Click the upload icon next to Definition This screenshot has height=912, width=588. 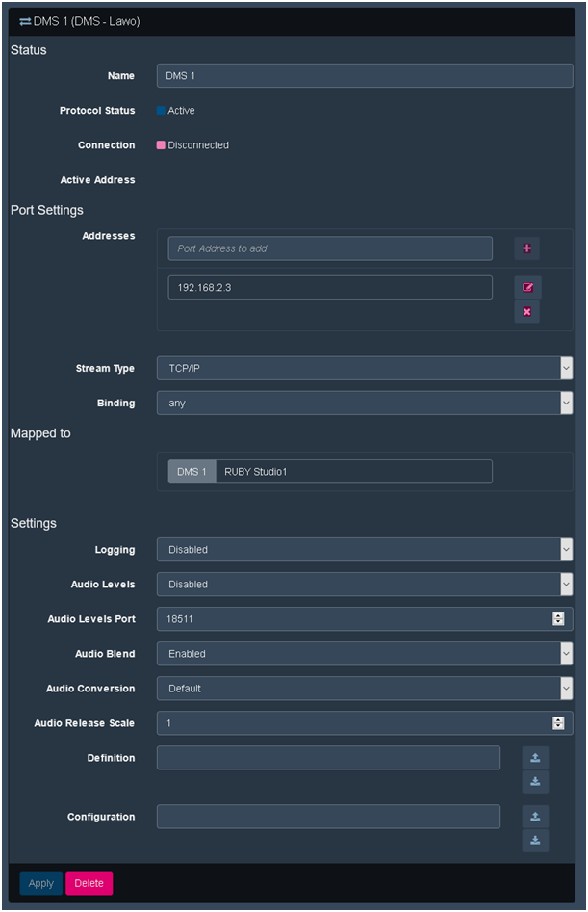click(x=535, y=758)
